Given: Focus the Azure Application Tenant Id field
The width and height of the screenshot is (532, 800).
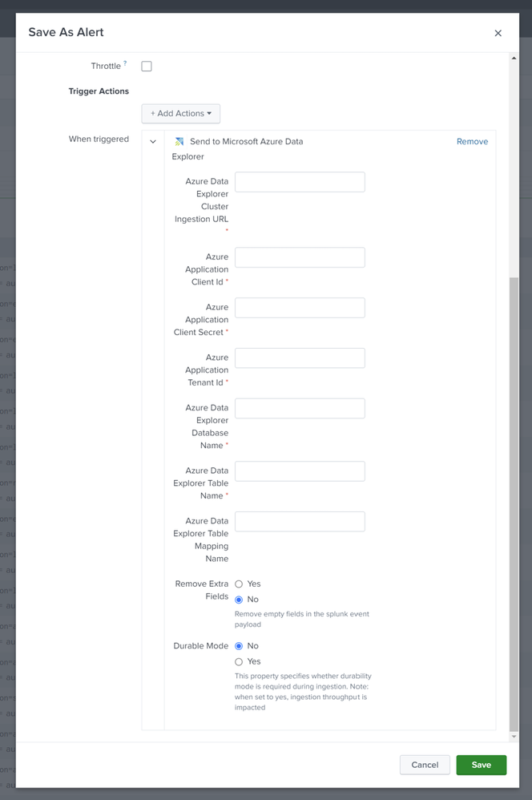Looking at the screenshot, I should [300, 358].
